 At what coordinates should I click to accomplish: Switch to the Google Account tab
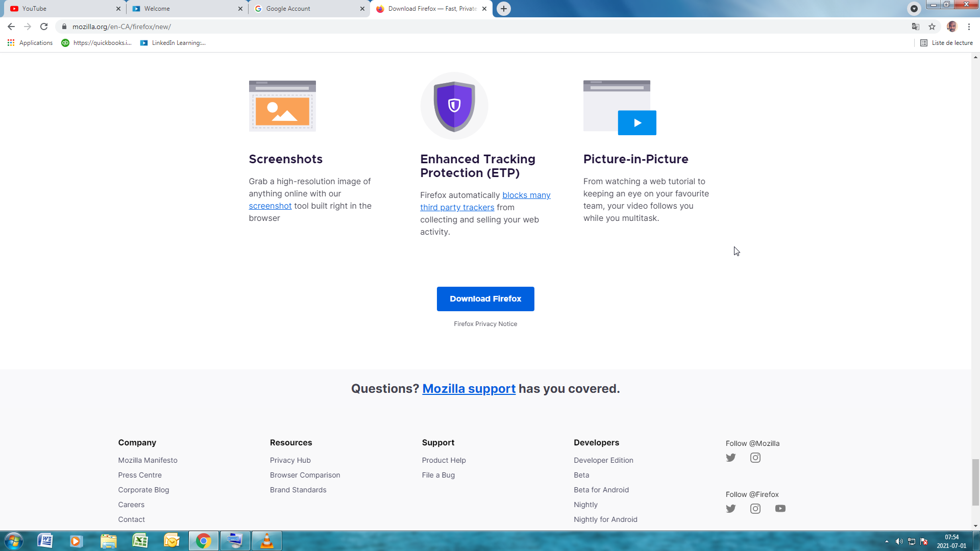(x=306, y=9)
